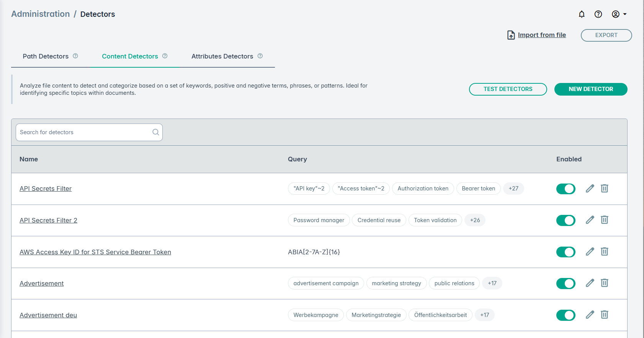Click pencil icon for AWS Access Key row

pos(590,252)
